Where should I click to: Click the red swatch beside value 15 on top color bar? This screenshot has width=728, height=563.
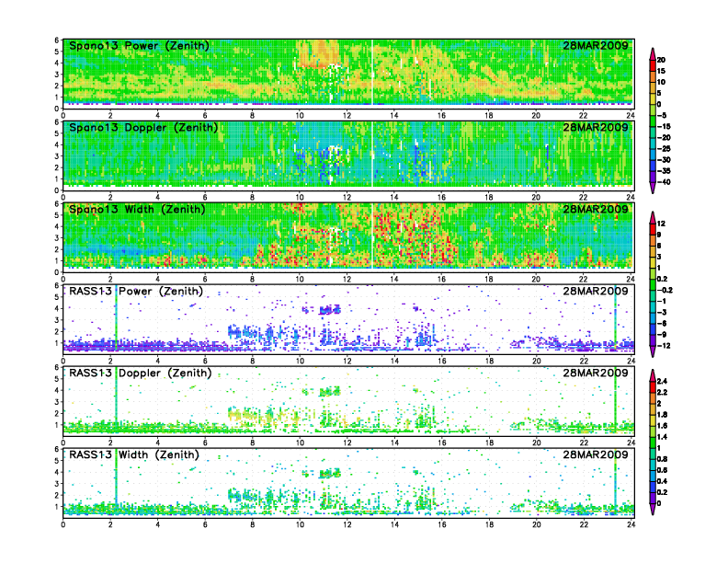[653, 65]
